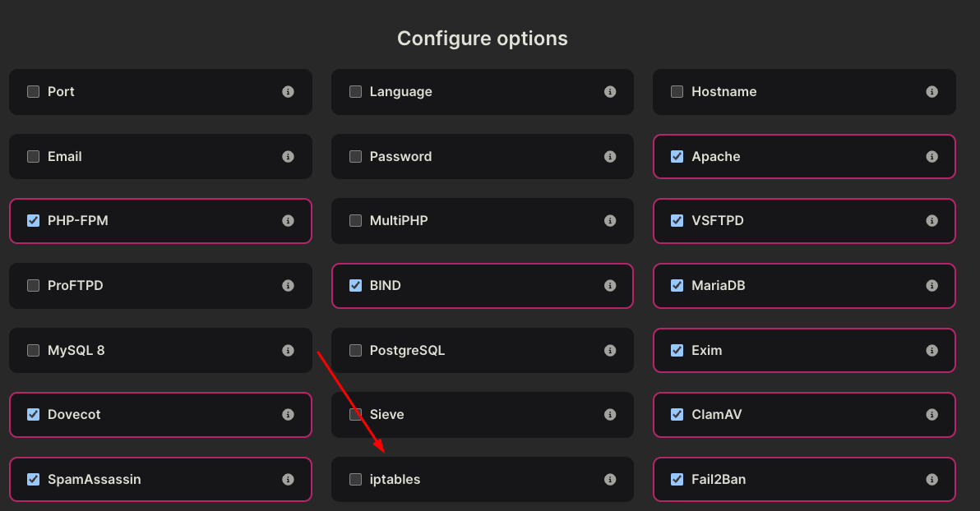The width and height of the screenshot is (980, 511).
Task: Untick the MariaDB checkbox
Action: tap(677, 285)
